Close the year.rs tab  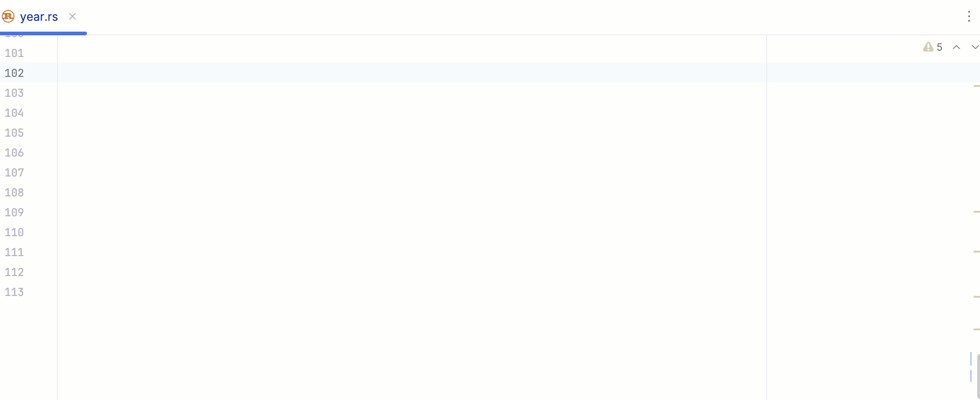tap(72, 17)
